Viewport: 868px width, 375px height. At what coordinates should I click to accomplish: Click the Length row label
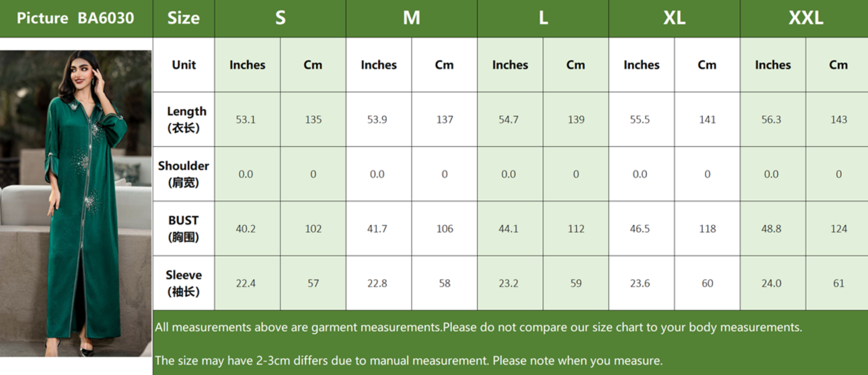pyautogui.click(x=184, y=120)
